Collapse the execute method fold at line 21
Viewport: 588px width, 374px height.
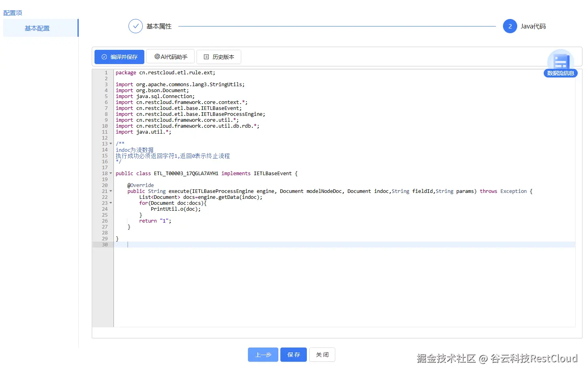click(111, 191)
